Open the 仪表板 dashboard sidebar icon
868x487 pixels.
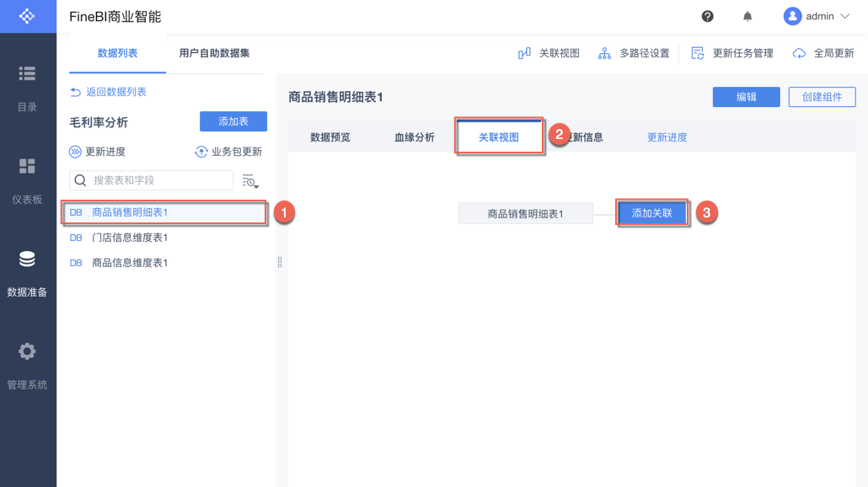coord(27,167)
